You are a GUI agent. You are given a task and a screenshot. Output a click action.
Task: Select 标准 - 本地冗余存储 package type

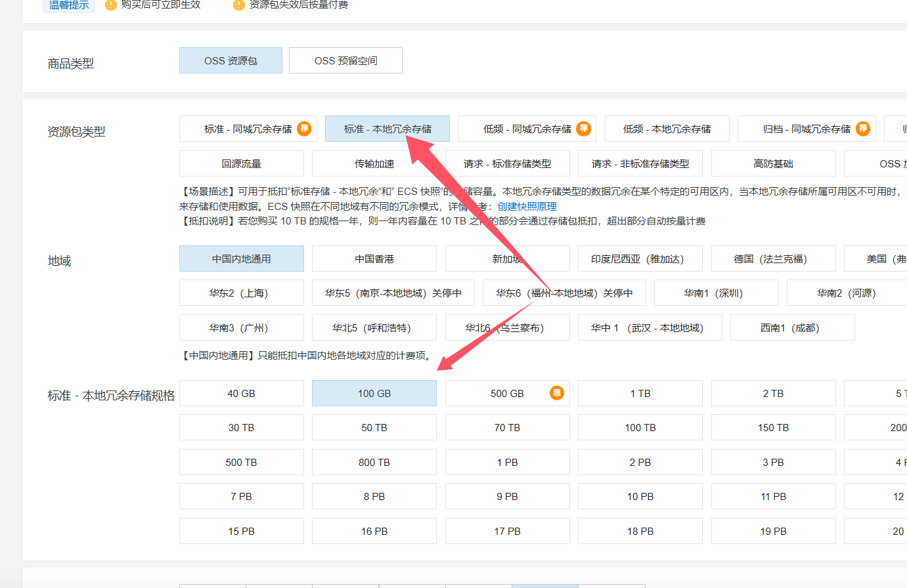[387, 129]
